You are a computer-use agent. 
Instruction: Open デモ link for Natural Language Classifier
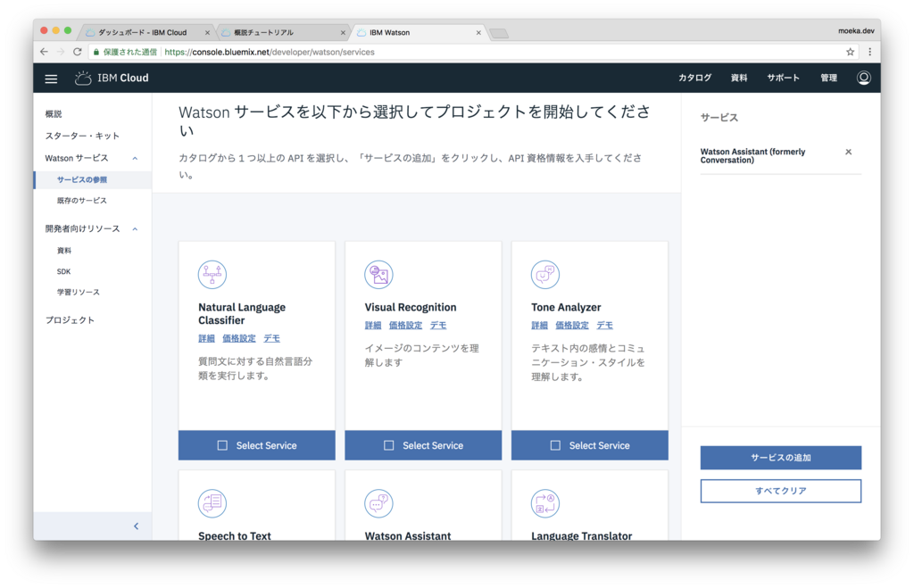271,338
